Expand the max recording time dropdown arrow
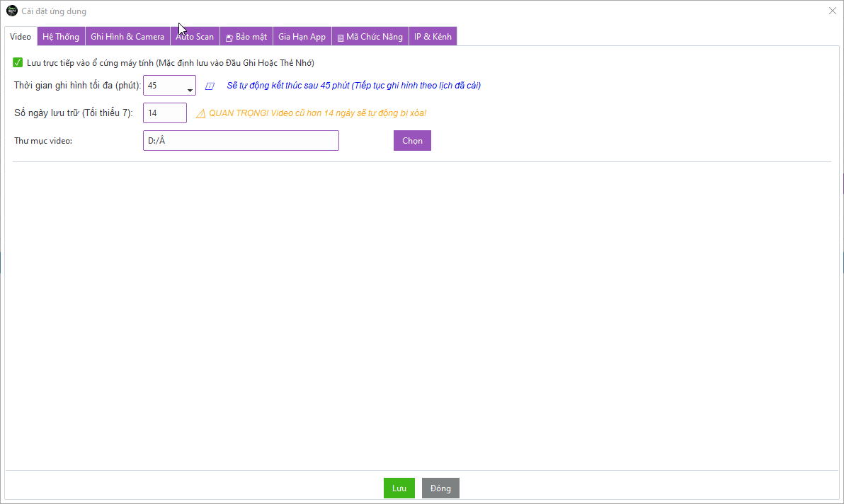Image resolution: width=844 pixels, height=504 pixels. 190,90
